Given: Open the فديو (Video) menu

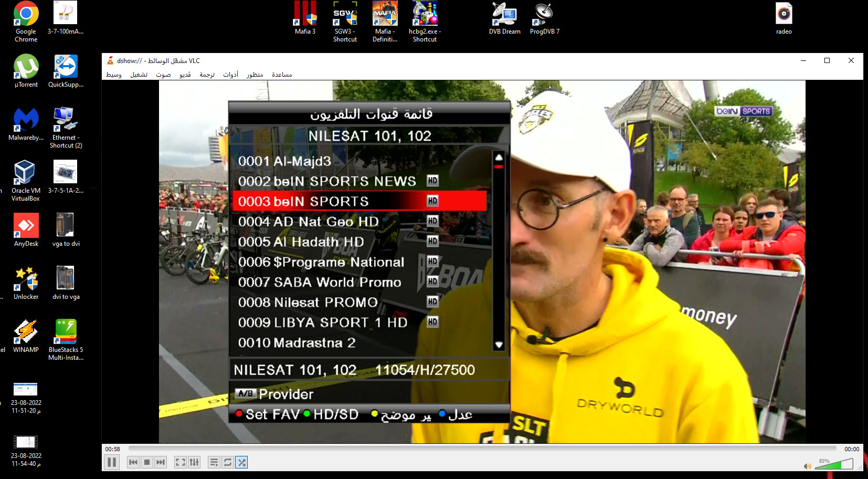Looking at the screenshot, I should click(185, 75).
